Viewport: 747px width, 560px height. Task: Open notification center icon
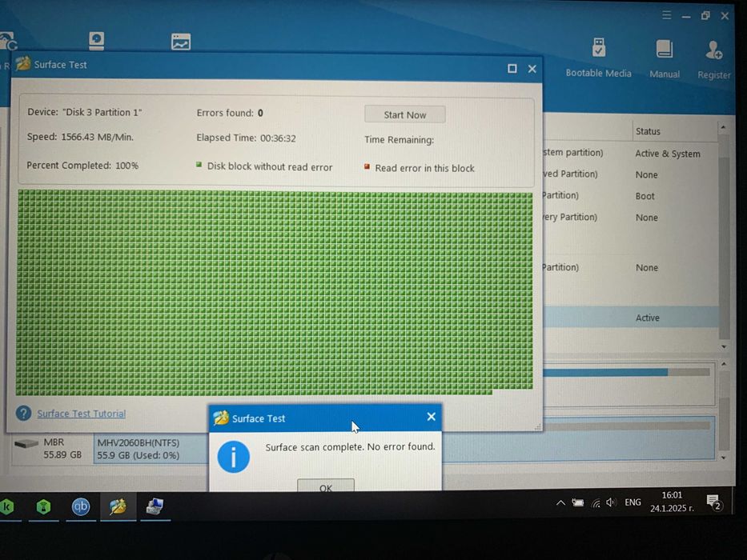(x=713, y=502)
